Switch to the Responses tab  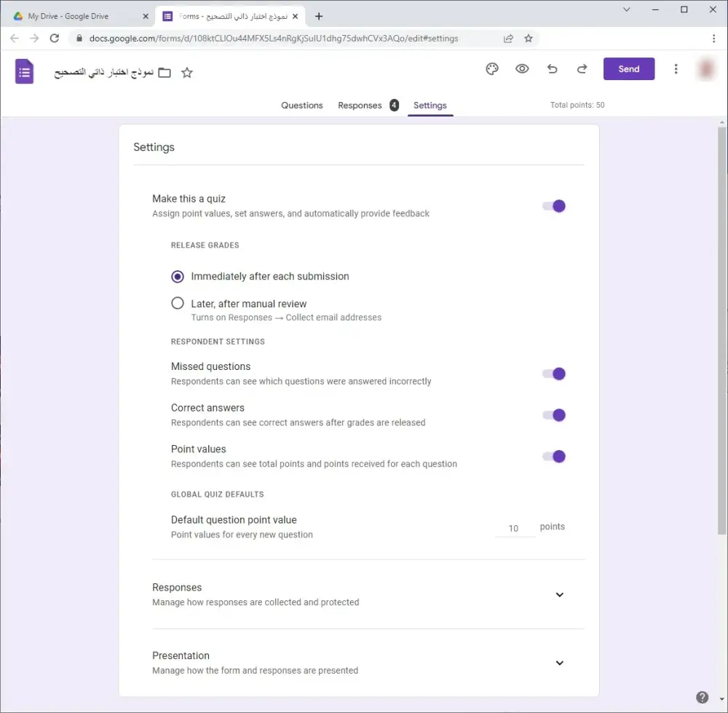point(360,106)
